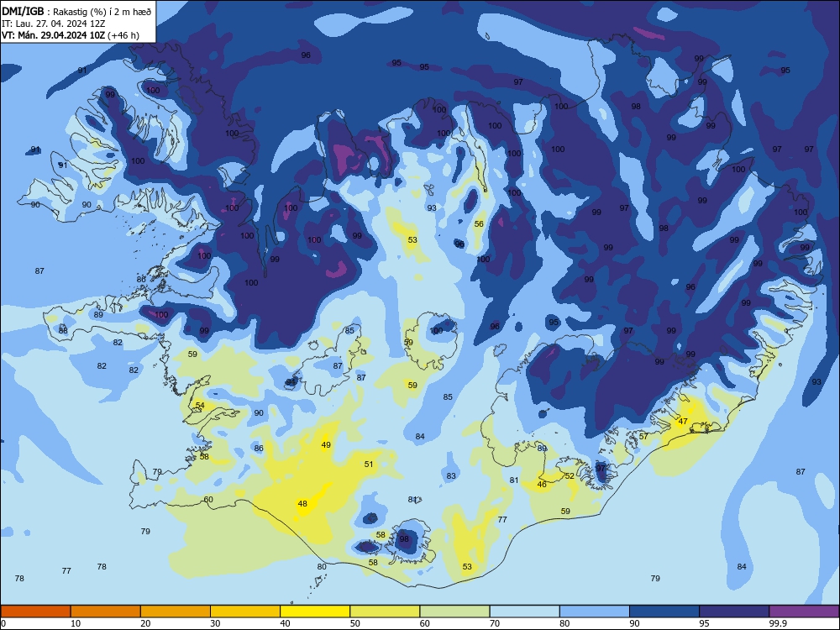Select the light blue 80–90 legend swatch
This screenshot has height=630, width=840.
595,612
